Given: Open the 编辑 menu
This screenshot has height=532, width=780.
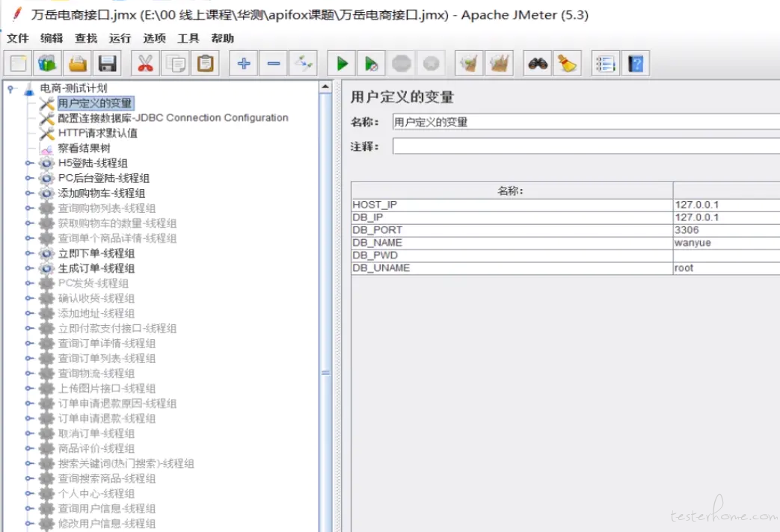Looking at the screenshot, I should click(x=52, y=38).
